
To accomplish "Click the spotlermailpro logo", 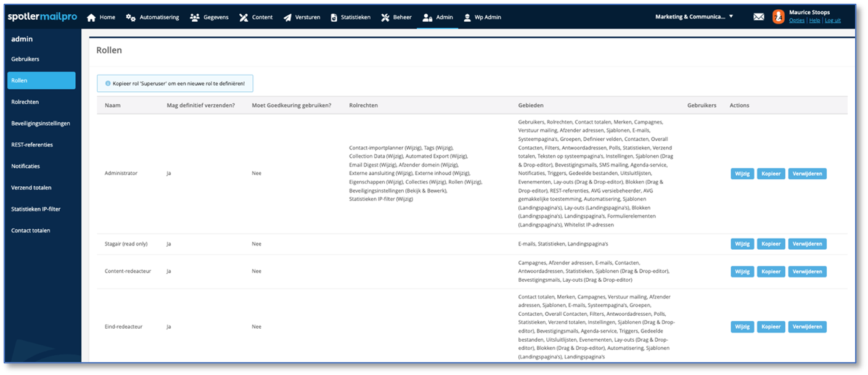I will tap(42, 17).
